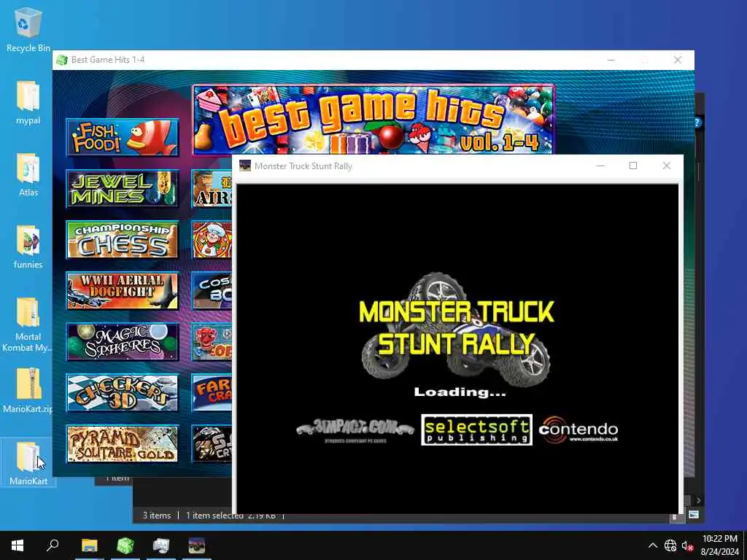This screenshot has height=560, width=747.
Task: Select the funnies folder icon
Action: click(x=28, y=247)
